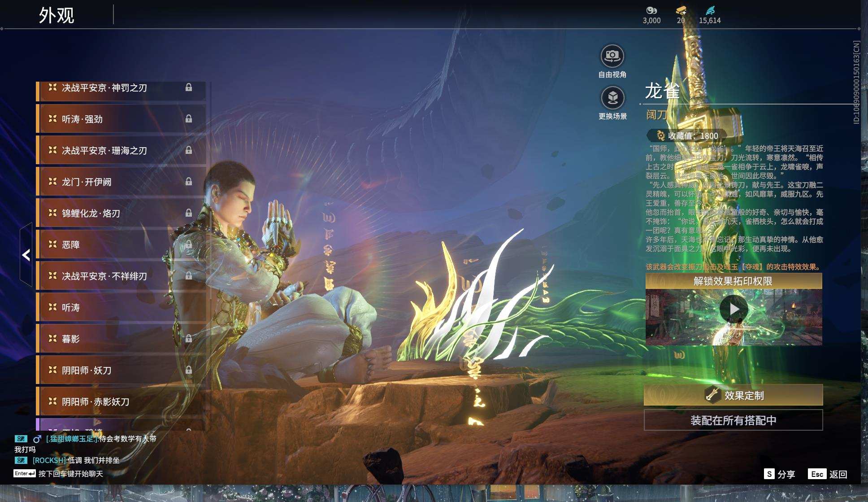Open 效果定制 effect customization

[733, 395]
